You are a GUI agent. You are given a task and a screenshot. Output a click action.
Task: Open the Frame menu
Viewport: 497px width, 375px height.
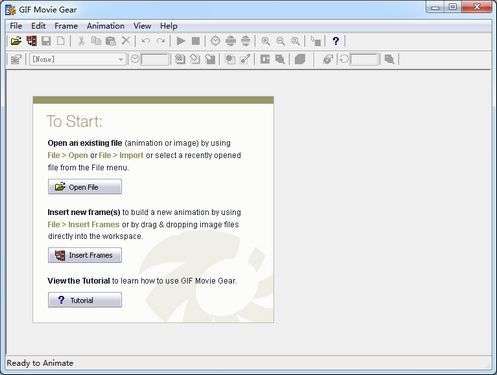click(66, 26)
